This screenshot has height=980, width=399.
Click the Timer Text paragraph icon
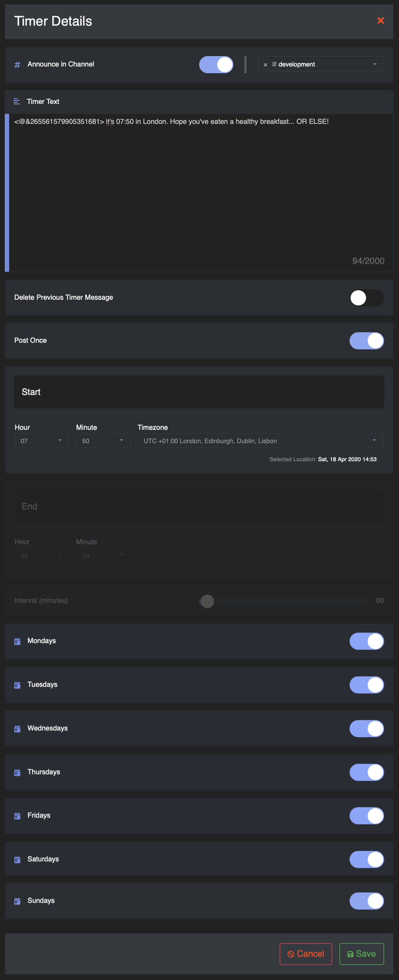pyautogui.click(x=17, y=102)
